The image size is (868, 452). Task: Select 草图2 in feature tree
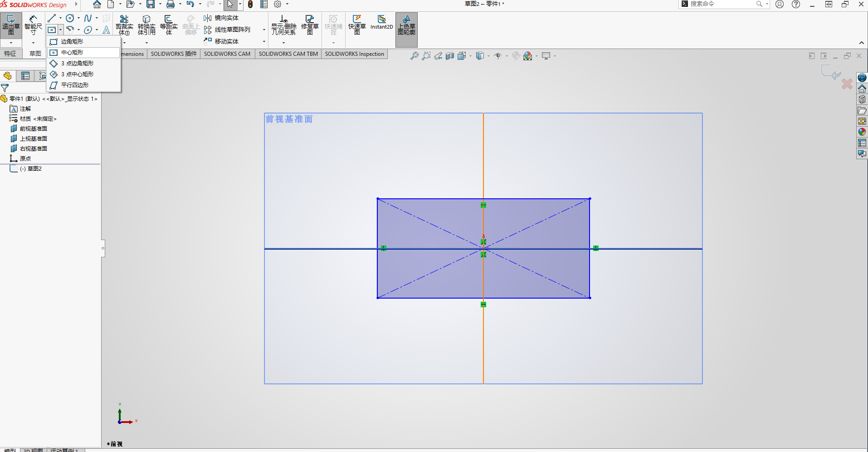(x=26, y=168)
